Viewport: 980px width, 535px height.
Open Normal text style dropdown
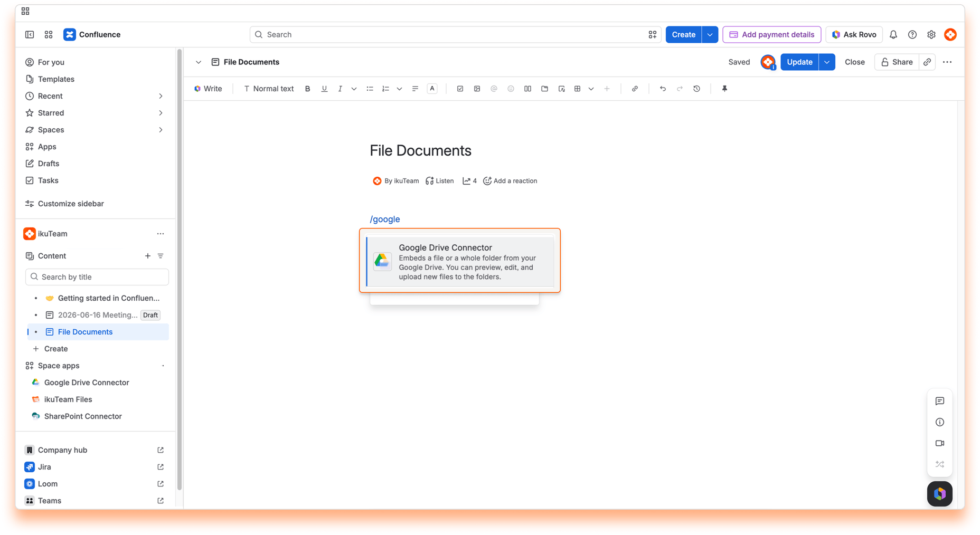(268, 89)
